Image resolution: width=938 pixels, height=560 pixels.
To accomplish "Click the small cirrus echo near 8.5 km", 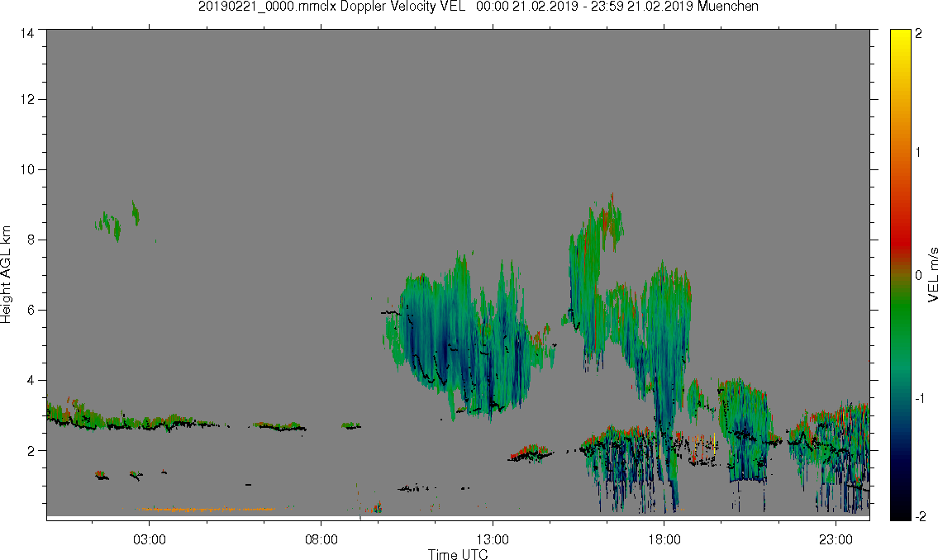I will pos(117,222).
